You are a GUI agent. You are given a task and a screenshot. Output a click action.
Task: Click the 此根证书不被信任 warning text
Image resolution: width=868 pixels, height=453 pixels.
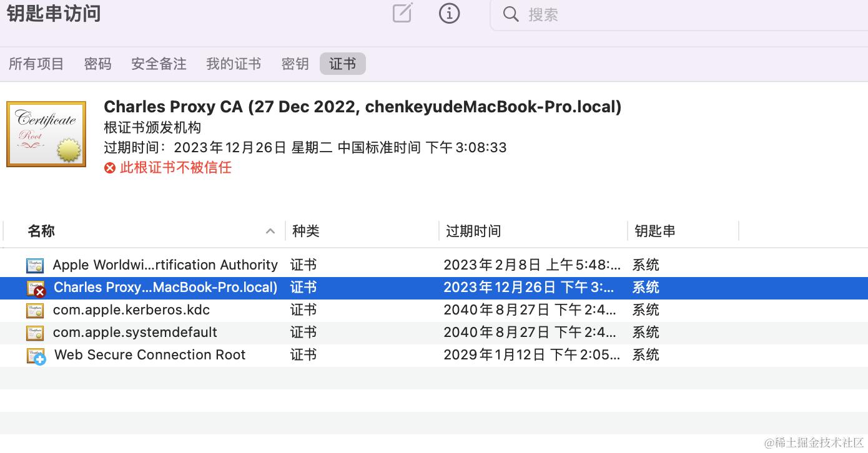pos(175,167)
